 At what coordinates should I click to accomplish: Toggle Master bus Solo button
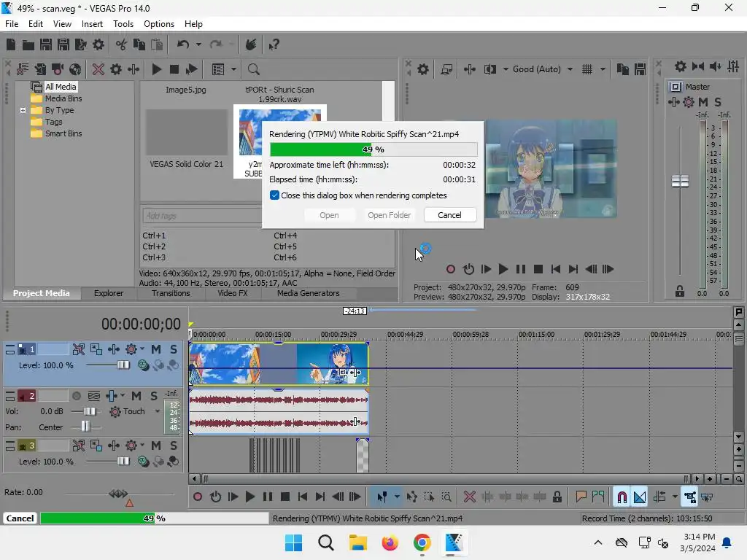pyautogui.click(x=718, y=102)
